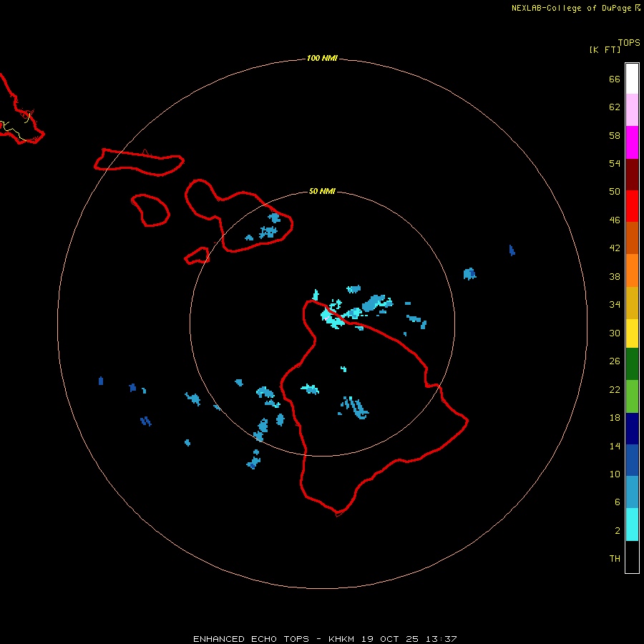
Task: Click the legend value '14'
Action: 615,446
